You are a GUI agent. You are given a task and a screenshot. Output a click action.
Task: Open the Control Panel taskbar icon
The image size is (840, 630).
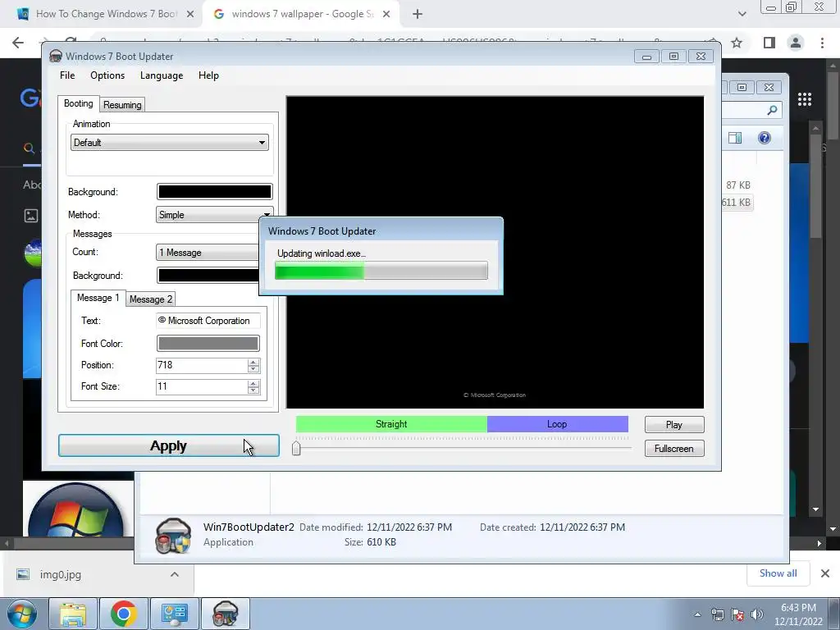click(174, 614)
